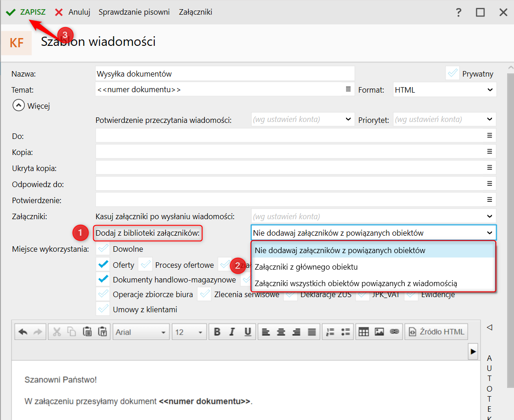Image resolution: width=514 pixels, height=420 pixels.
Task: Insert a table into the message
Action: (363, 332)
